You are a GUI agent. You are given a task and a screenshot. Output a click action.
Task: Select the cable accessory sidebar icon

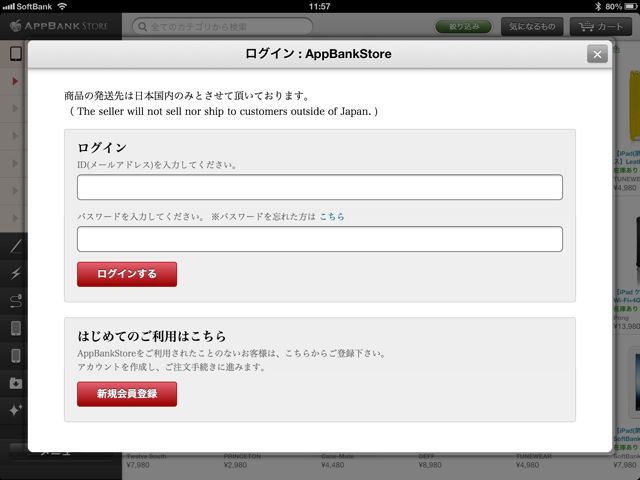[x=16, y=301]
